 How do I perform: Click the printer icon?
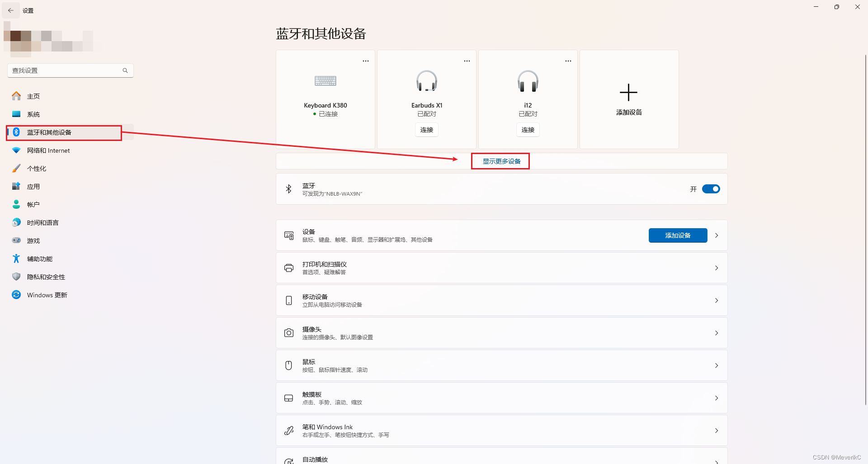(289, 268)
